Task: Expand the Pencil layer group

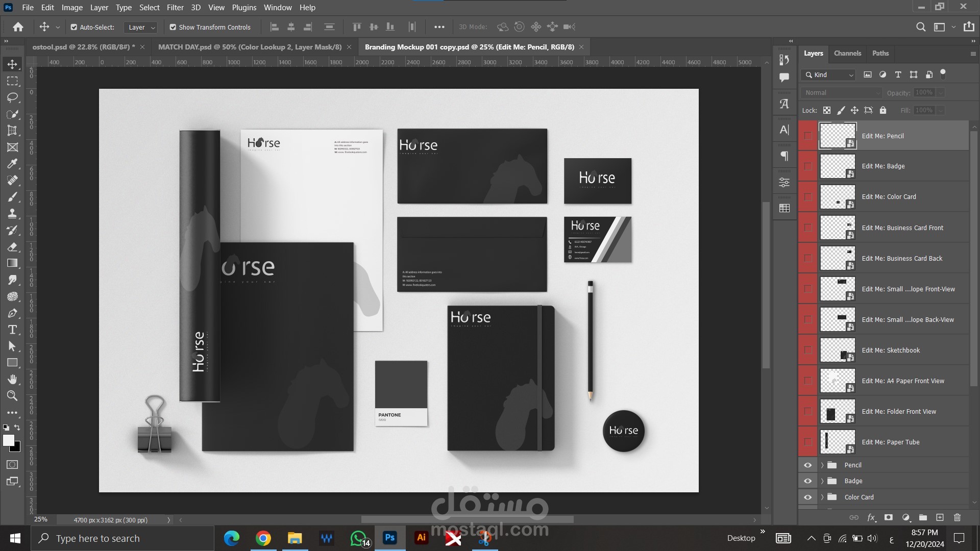Action: click(x=822, y=465)
